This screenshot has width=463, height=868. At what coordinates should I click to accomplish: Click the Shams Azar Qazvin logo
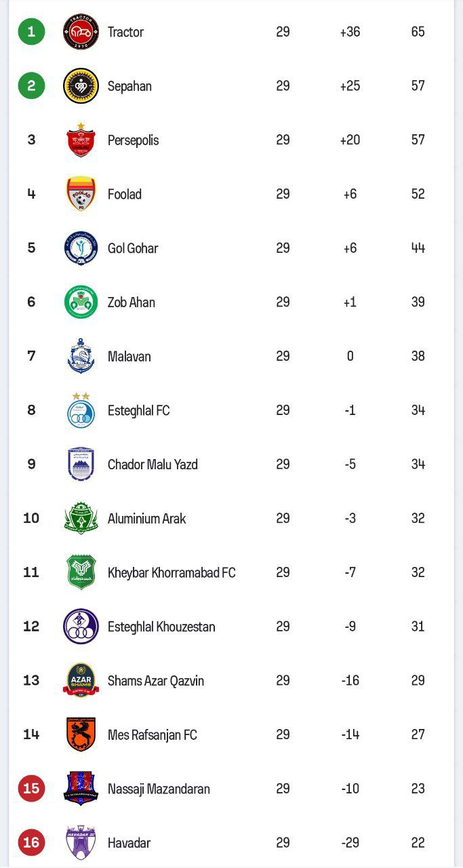point(81,681)
